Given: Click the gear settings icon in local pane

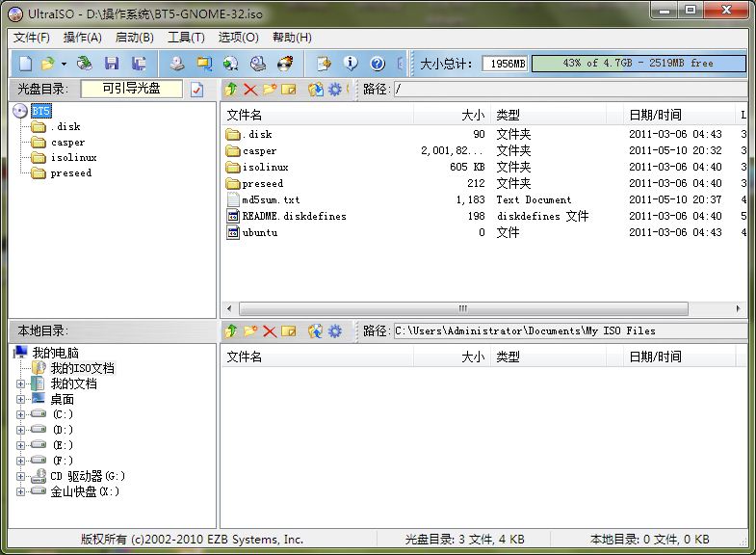Looking at the screenshot, I should point(334,331).
